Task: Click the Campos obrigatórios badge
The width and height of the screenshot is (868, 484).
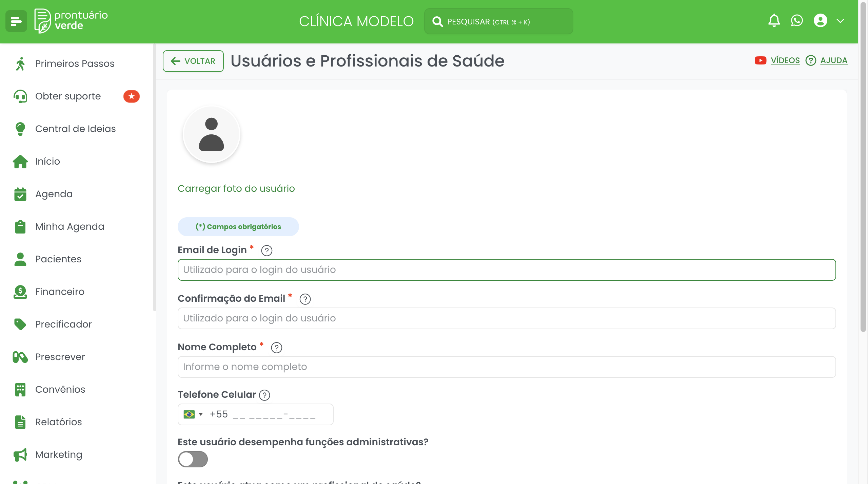Action: click(x=238, y=227)
